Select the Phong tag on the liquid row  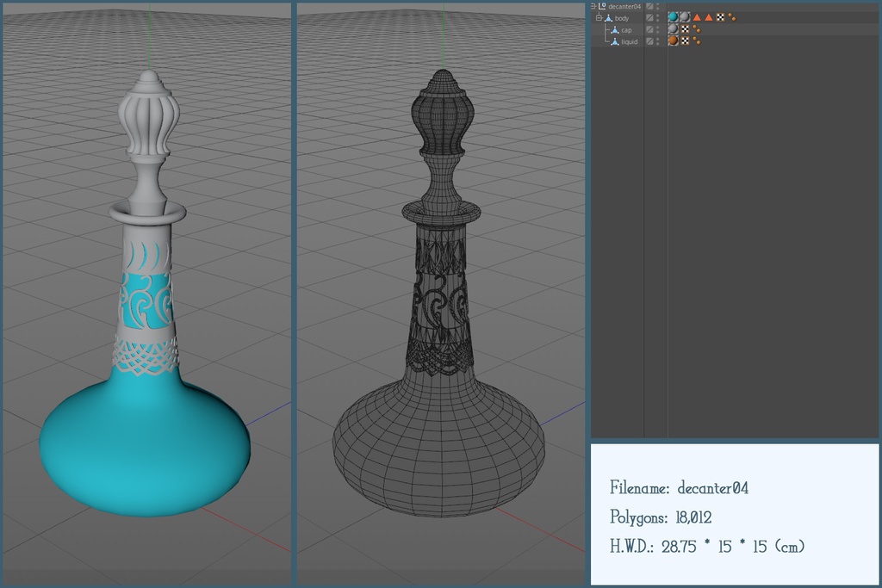[697, 40]
